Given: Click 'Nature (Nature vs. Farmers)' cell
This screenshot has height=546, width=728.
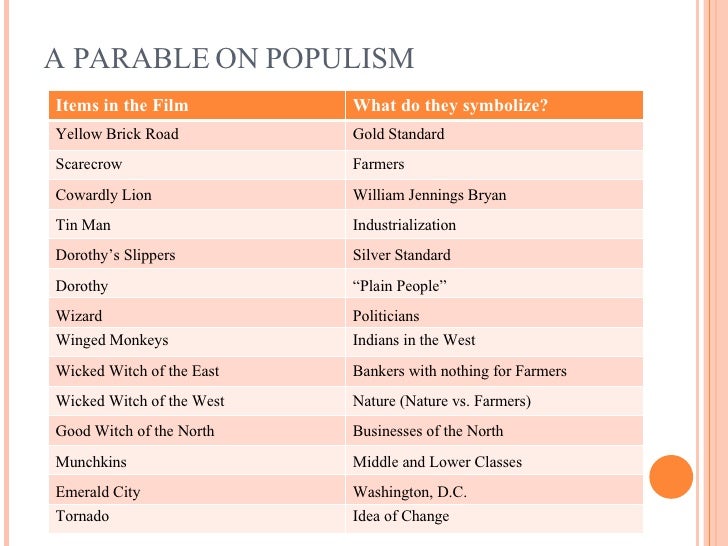Looking at the screenshot, I should (x=494, y=401).
